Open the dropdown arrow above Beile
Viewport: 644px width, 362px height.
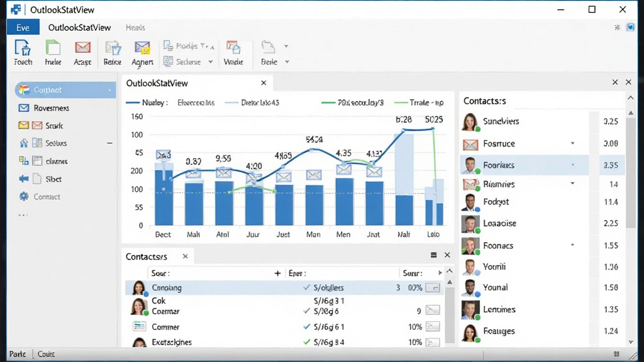pyautogui.click(x=286, y=46)
